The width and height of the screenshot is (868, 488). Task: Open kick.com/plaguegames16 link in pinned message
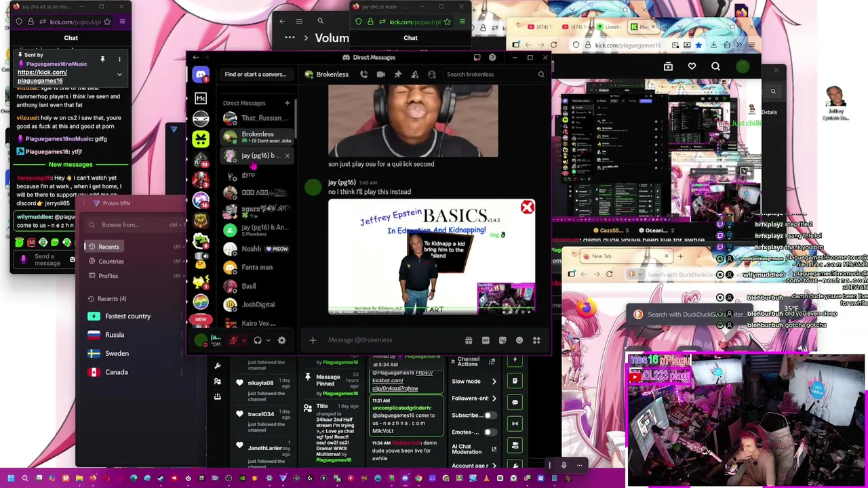pyautogui.click(x=42, y=77)
